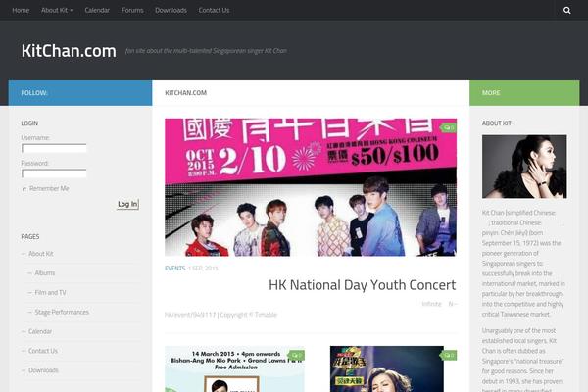588x392 pixels.
Task: Open the 14 March 2015 Bishan park event thumbnail
Action: [234, 368]
